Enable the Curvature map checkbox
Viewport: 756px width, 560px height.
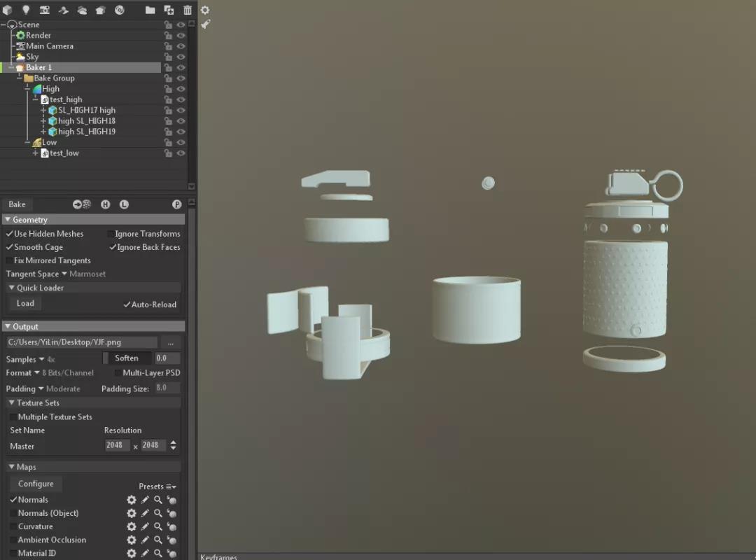point(13,526)
